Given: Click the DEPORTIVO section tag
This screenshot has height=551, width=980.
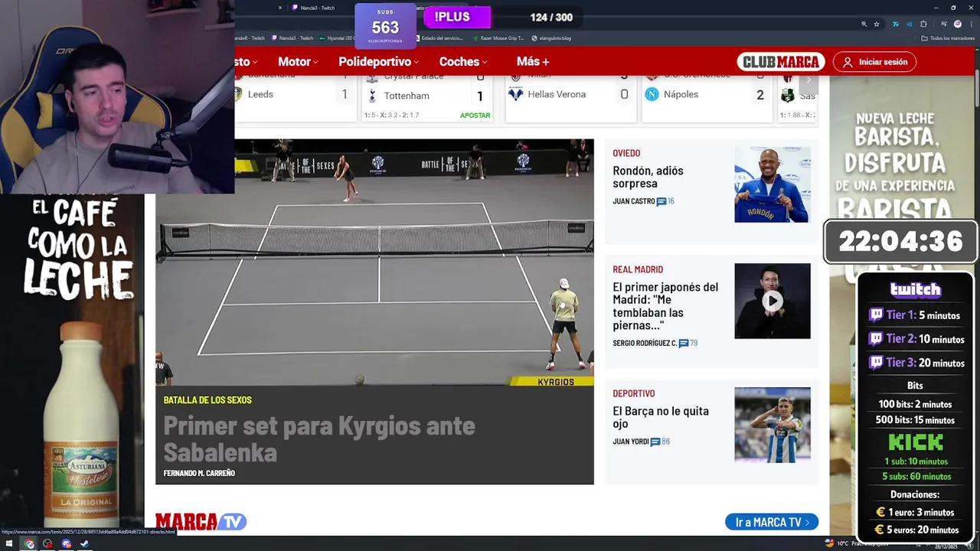Looking at the screenshot, I should point(634,393).
